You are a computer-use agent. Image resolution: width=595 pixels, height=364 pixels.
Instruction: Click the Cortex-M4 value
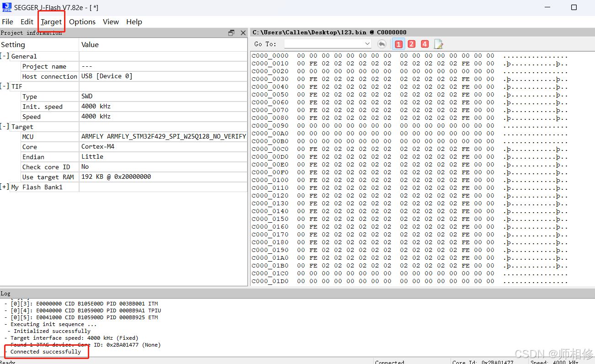tap(98, 146)
